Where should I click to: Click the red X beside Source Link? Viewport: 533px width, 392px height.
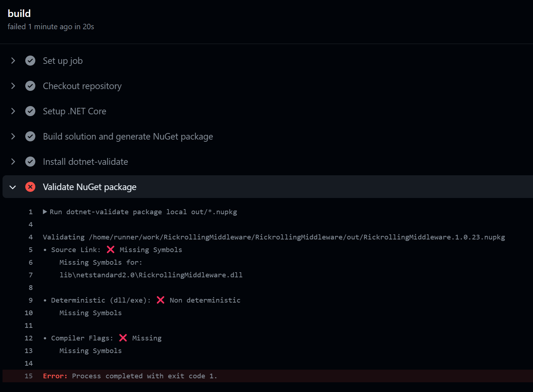pos(110,249)
